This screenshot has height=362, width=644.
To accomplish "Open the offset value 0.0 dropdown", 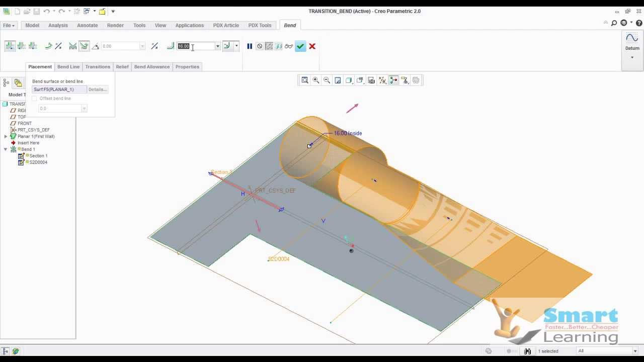I will 84,109.
